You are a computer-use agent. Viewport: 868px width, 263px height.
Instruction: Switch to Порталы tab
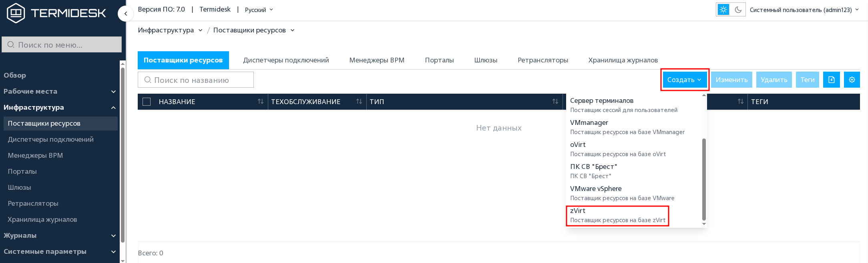click(439, 60)
